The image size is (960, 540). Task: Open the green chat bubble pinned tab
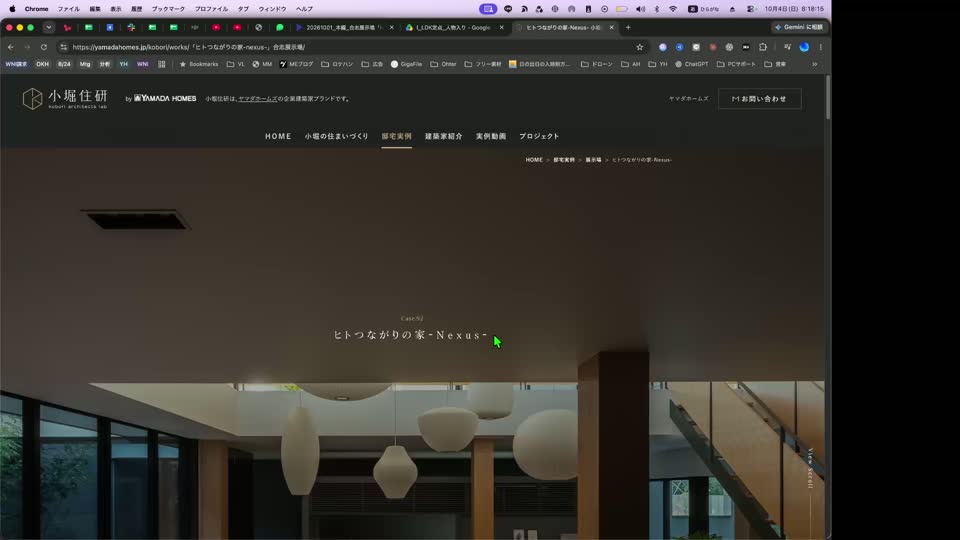click(x=280, y=28)
